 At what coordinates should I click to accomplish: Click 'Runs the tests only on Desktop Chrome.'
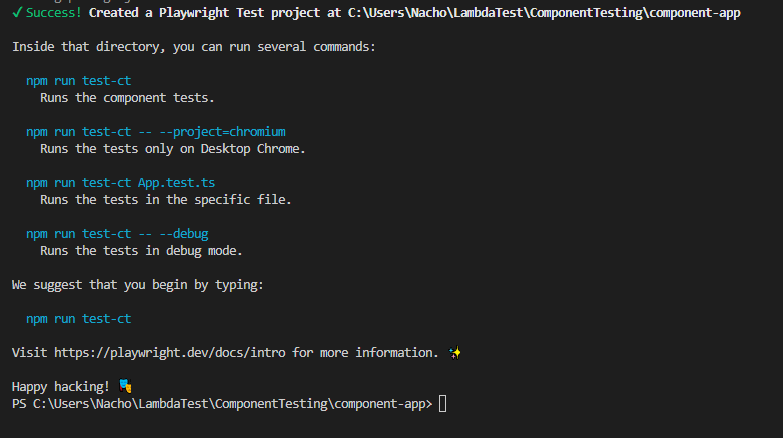click(x=173, y=149)
